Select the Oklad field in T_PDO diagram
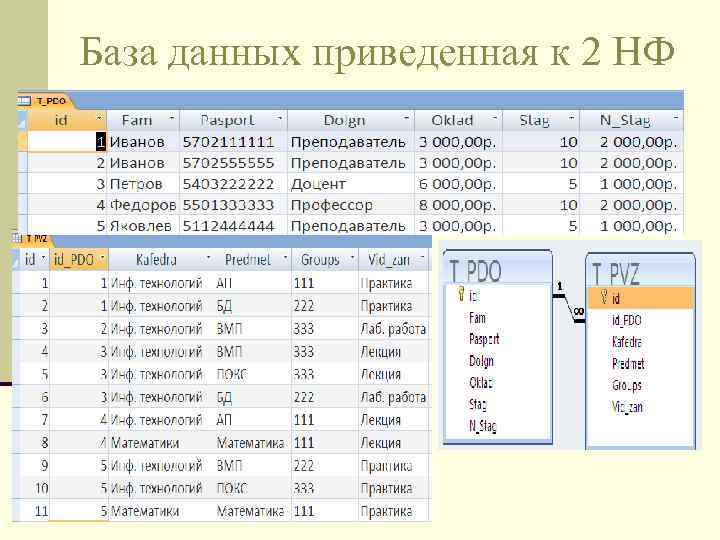Image resolution: width=720 pixels, height=540 pixels. (481, 382)
